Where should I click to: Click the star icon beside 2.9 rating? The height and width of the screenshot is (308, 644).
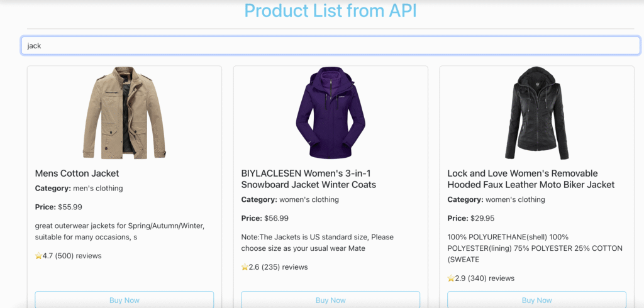click(451, 278)
